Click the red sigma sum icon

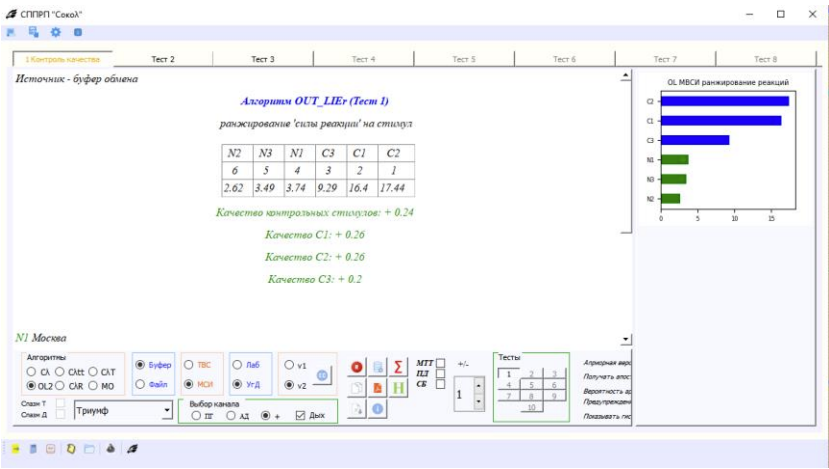[398, 366]
